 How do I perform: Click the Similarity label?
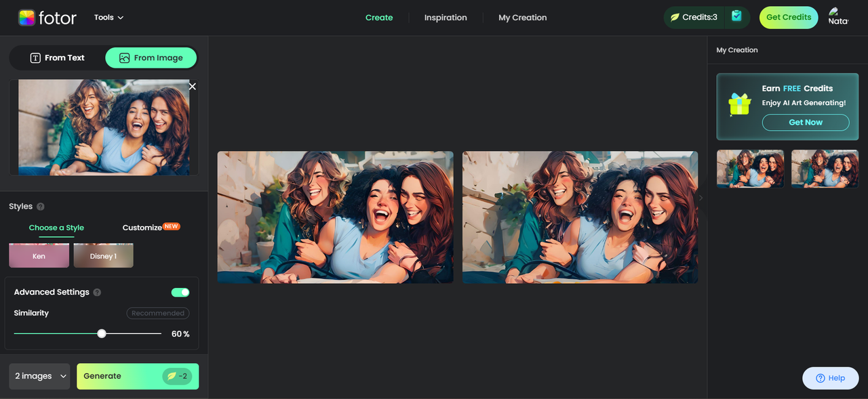[31, 313]
